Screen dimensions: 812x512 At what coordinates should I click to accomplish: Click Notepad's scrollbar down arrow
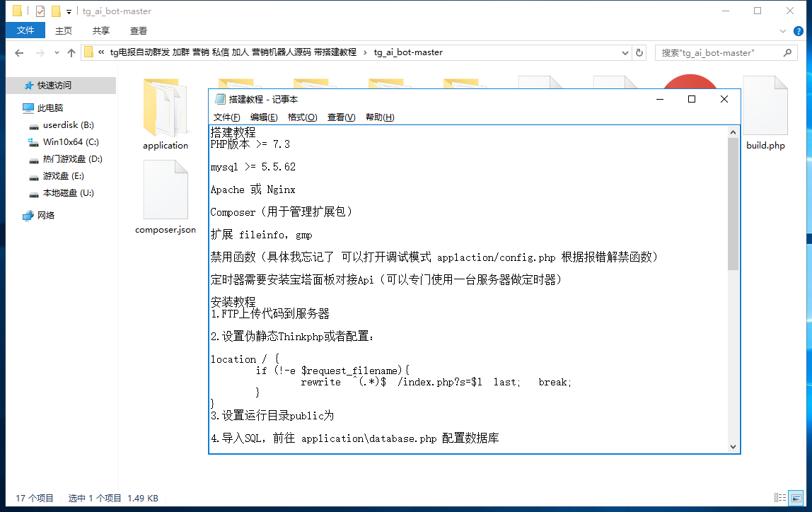(733, 446)
